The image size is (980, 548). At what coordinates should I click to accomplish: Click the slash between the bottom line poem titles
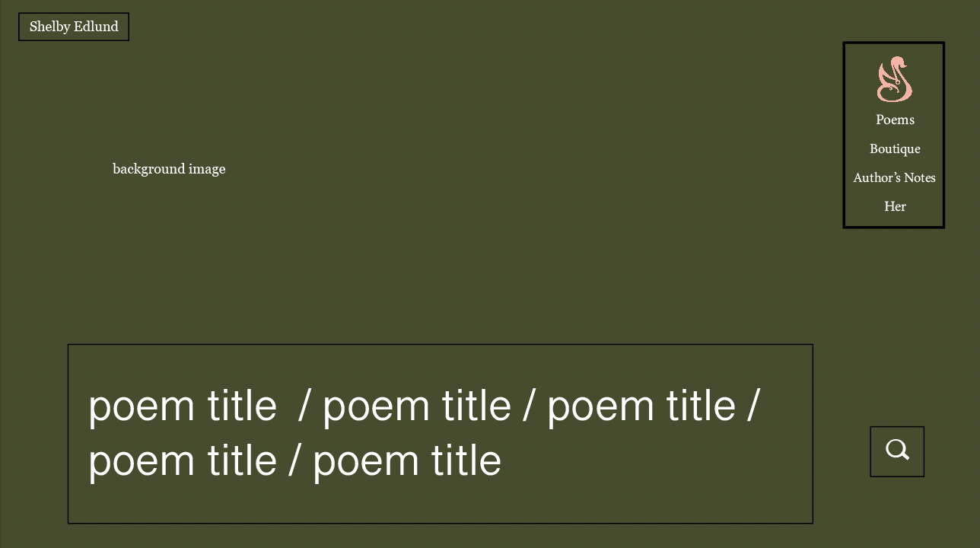pos(294,461)
